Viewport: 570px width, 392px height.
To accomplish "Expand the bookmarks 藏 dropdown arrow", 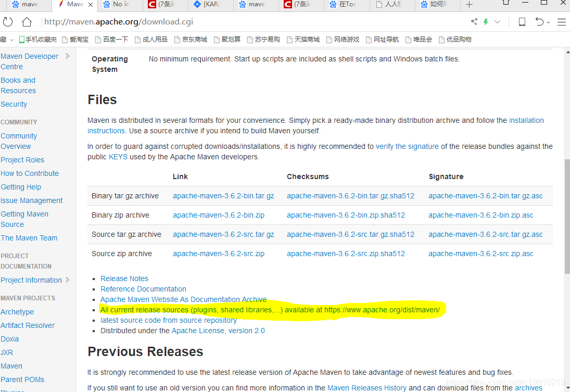I will coord(11,40).
